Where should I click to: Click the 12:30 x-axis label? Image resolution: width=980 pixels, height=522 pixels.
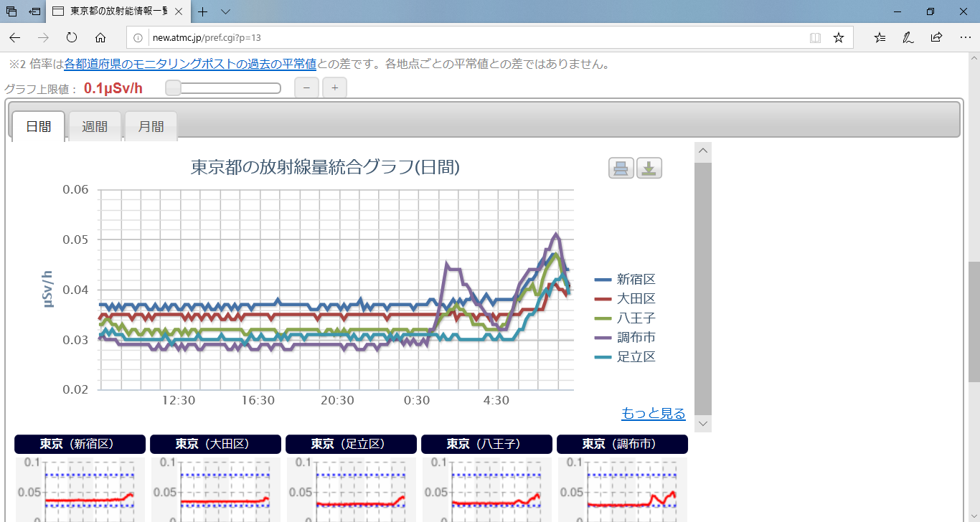click(x=179, y=400)
